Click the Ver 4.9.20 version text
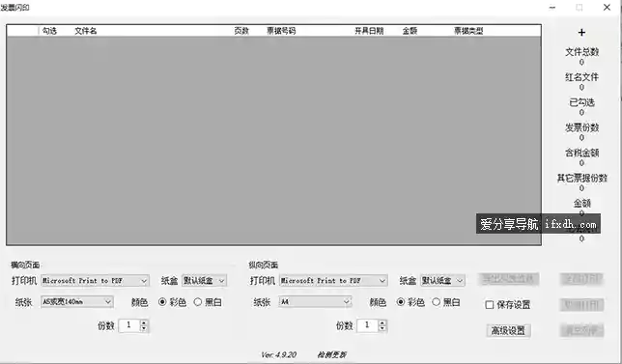Image resolution: width=622 pixels, height=364 pixels. point(278,355)
